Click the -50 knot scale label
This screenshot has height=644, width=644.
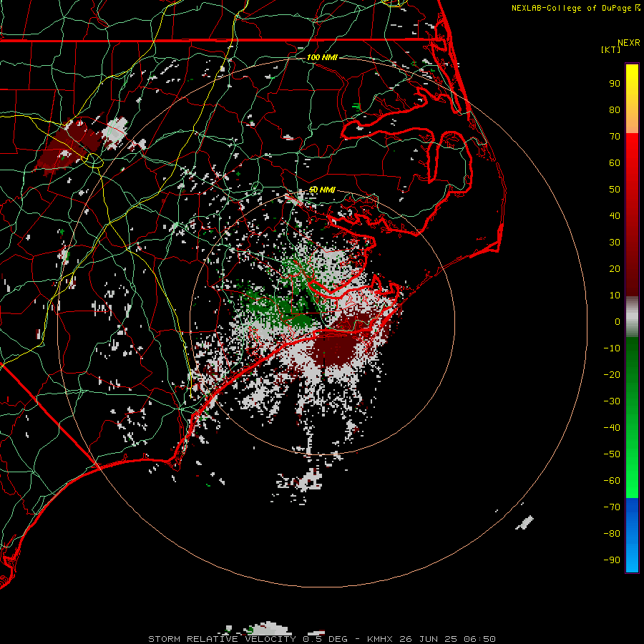612,454
